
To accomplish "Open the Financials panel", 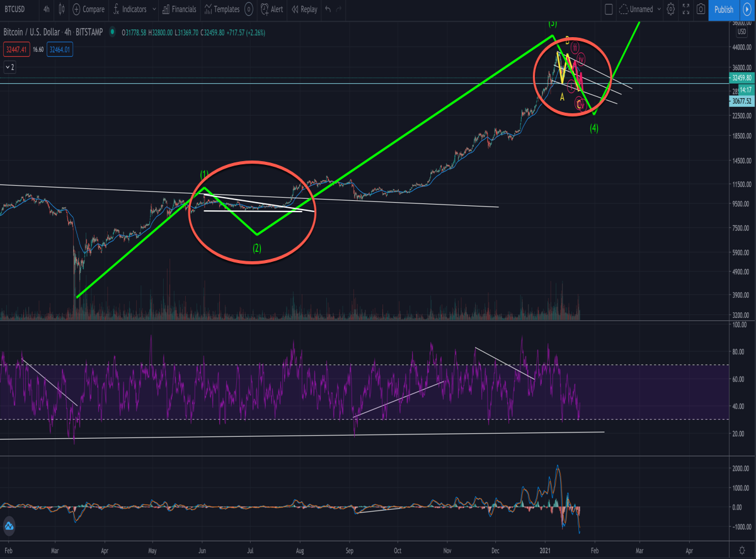I will point(179,9).
